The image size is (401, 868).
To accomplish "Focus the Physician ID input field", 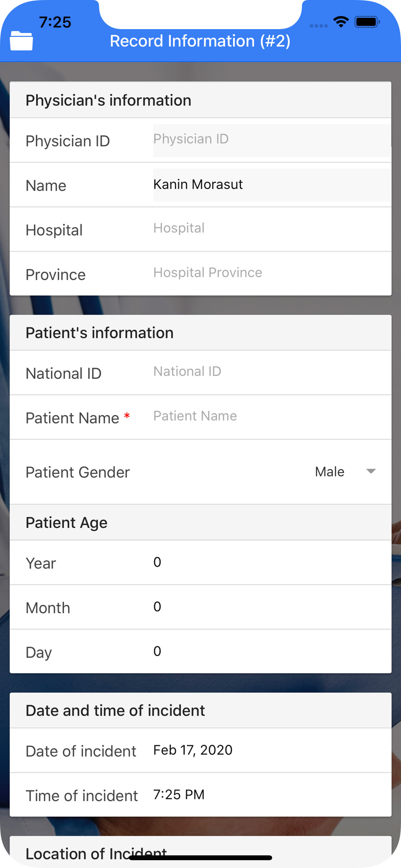I will point(272,140).
